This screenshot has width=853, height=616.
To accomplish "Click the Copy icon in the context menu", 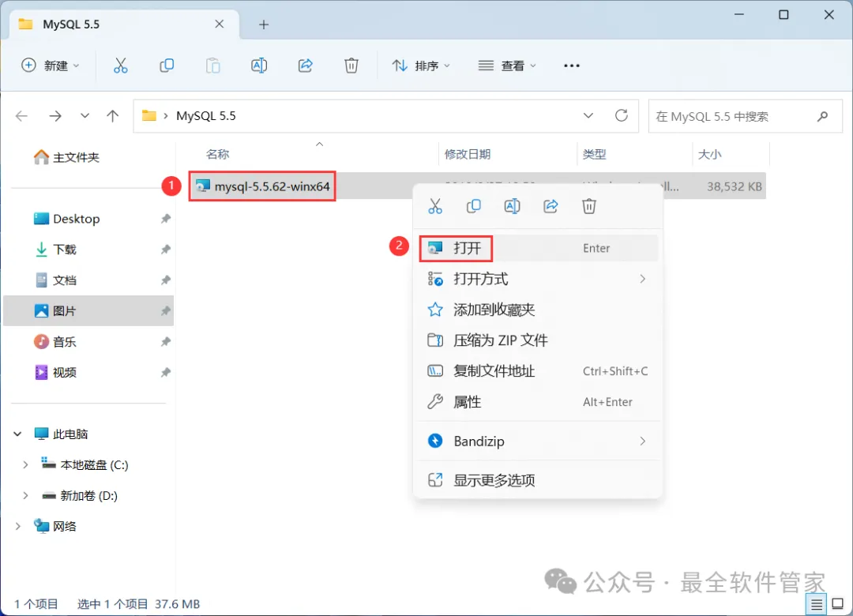I will click(474, 206).
